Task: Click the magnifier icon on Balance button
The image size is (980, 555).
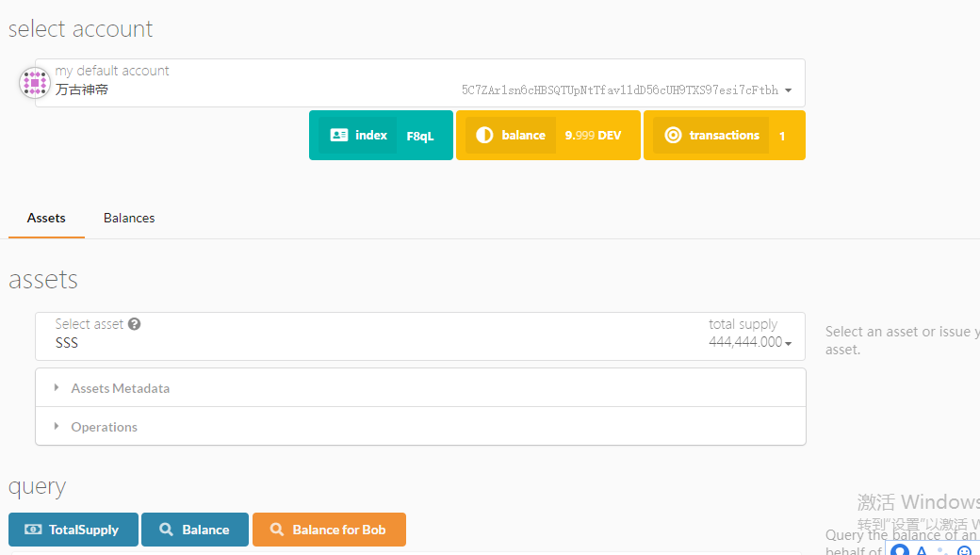Action: (166, 530)
